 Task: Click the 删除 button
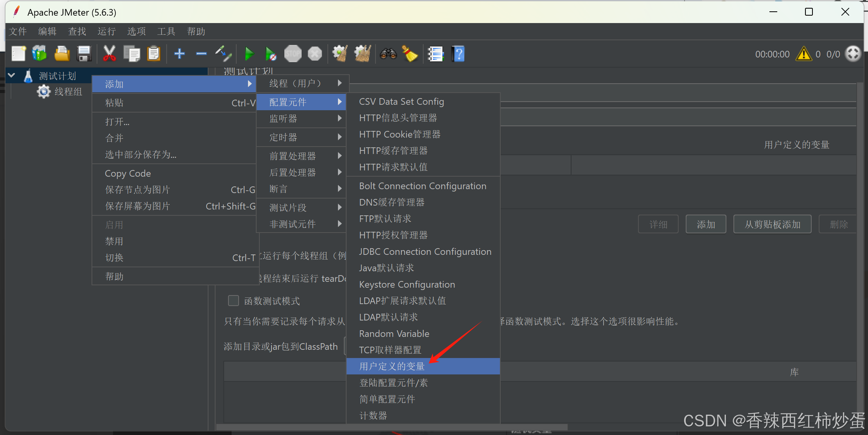click(x=838, y=224)
